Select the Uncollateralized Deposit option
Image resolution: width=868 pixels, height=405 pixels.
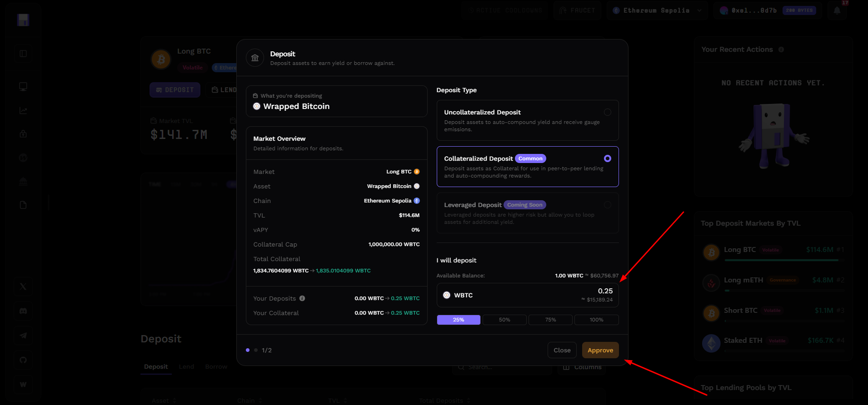528,120
